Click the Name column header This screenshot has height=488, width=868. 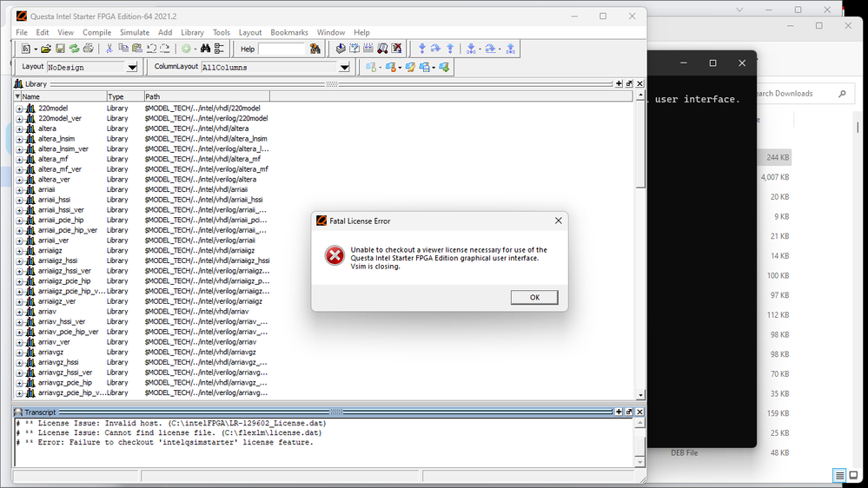click(x=63, y=96)
